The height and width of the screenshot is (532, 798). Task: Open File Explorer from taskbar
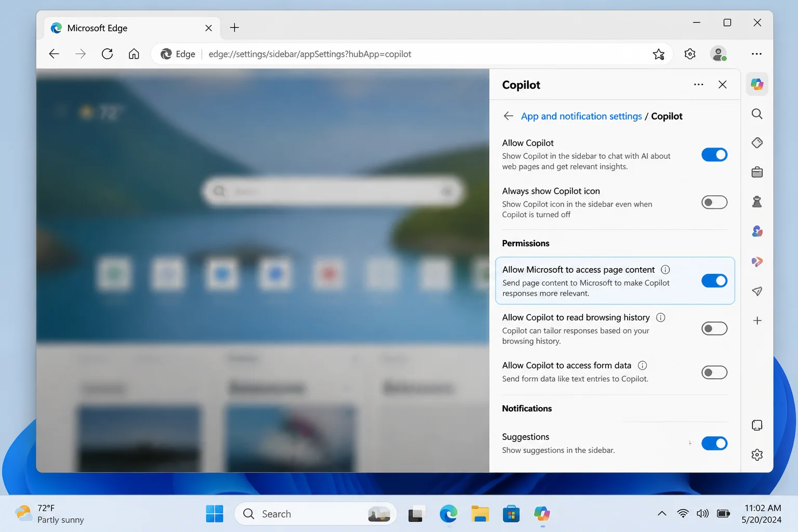point(480,514)
